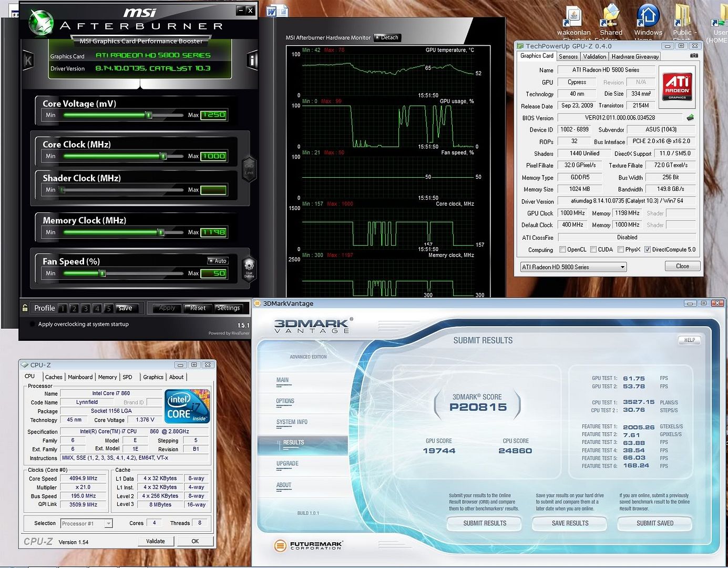Open the Hardware Giveaway tab in GPU-Z

[x=635, y=56]
